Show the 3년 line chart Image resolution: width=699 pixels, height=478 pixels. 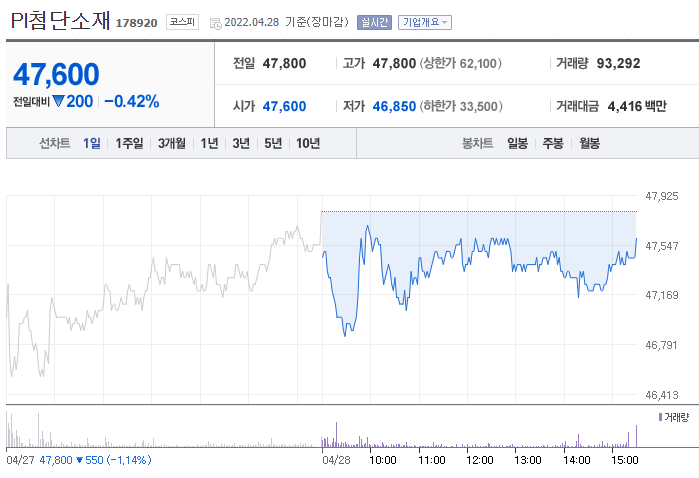pyautogui.click(x=241, y=143)
